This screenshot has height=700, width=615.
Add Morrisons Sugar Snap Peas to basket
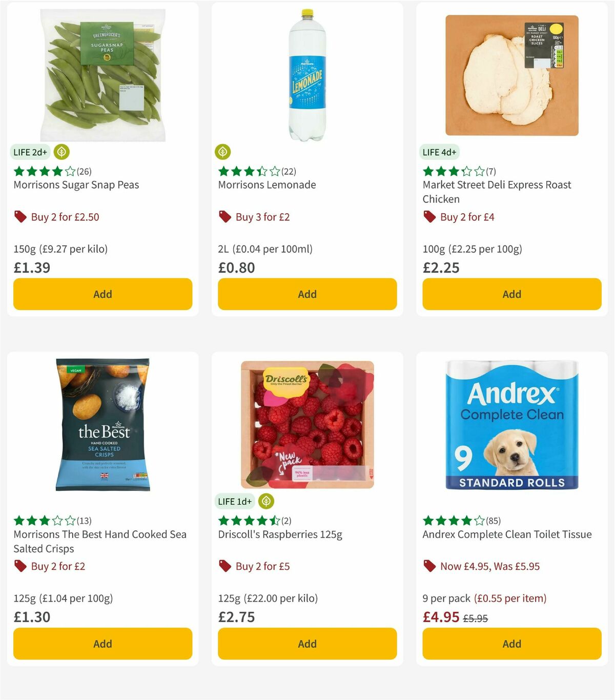(102, 294)
